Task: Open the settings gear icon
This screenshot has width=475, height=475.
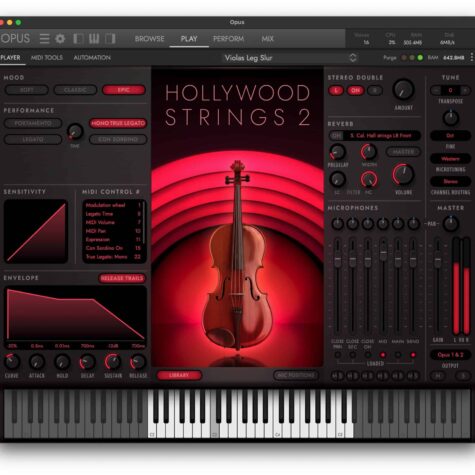Action: [x=60, y=39]
